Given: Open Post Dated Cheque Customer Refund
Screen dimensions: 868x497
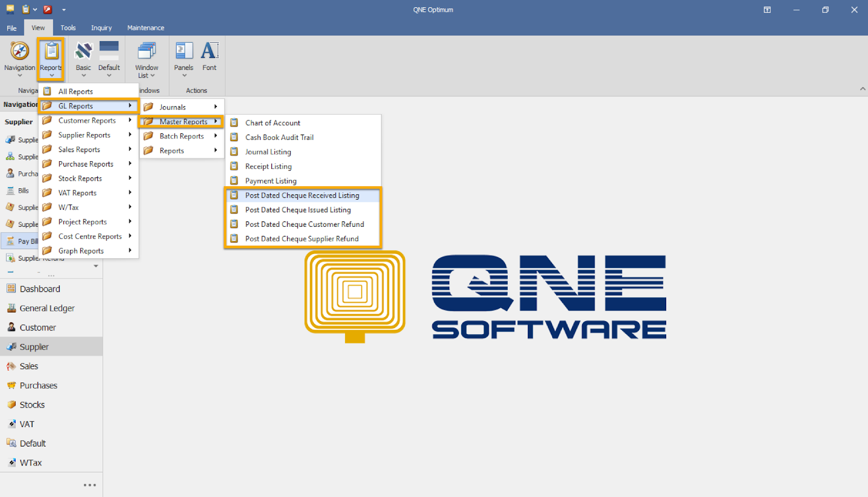Looking at the screenshot, I should tap(303, 224).
